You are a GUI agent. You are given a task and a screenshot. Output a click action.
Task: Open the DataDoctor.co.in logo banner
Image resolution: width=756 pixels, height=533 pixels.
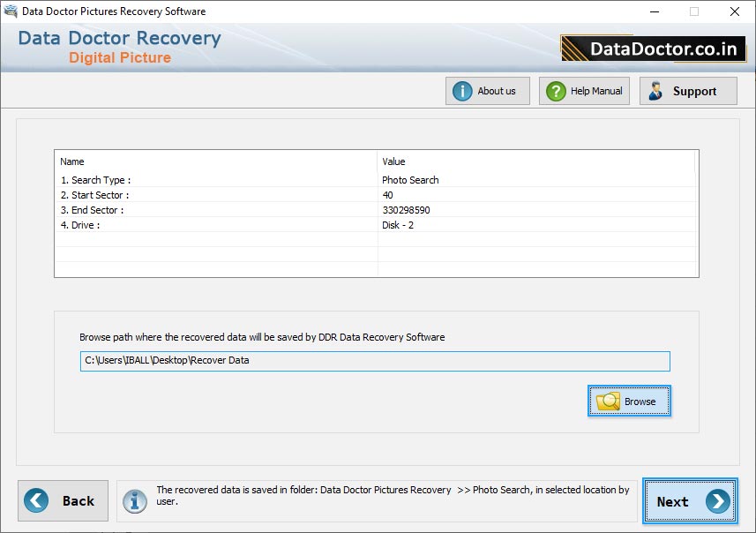pos(652,49)
